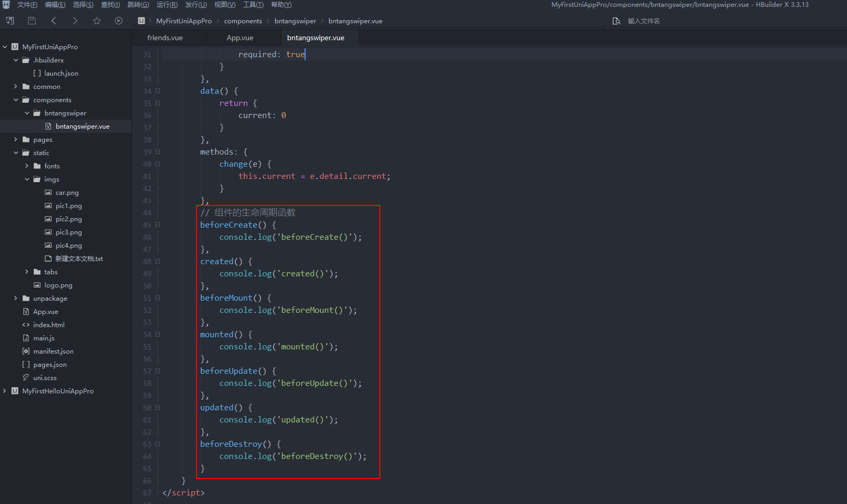
Task: Click the unpackage folder icon
Action: pos(26,299)
